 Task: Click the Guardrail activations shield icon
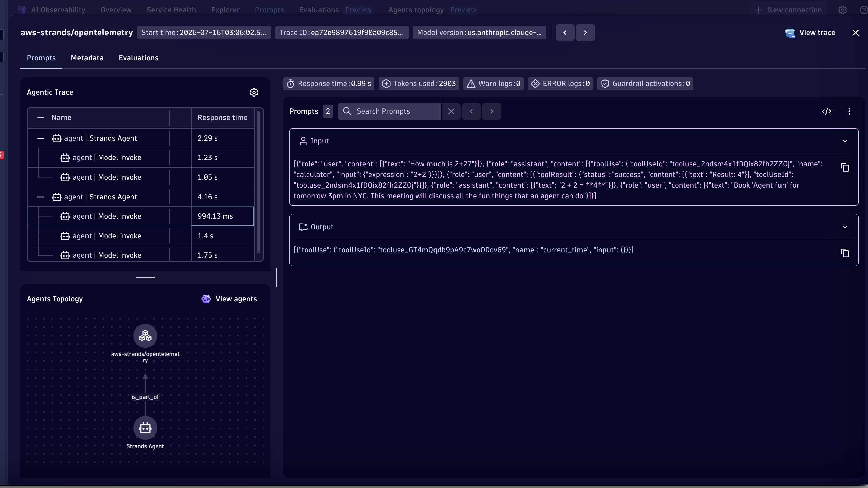coord(605,84)
